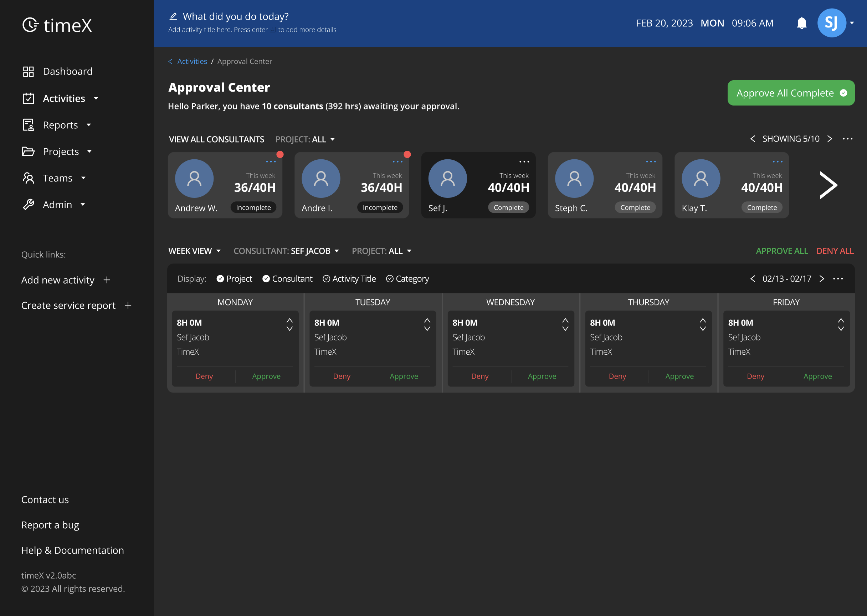Viewport: 867px width, 616px height.
Task: Select the Teams sidebar icon
Action: tap(29, 178)
